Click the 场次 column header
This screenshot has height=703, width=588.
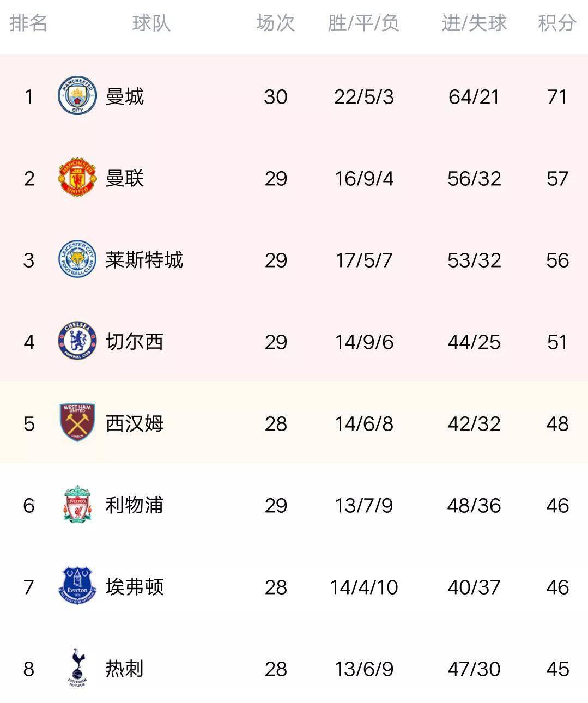[276, 23]
